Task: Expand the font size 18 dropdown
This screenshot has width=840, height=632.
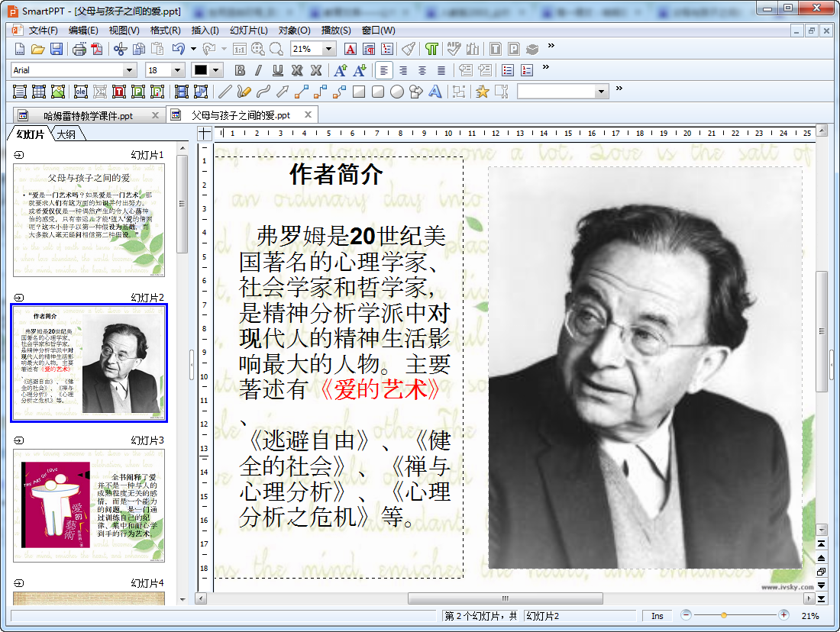Action: coord(178,70)
